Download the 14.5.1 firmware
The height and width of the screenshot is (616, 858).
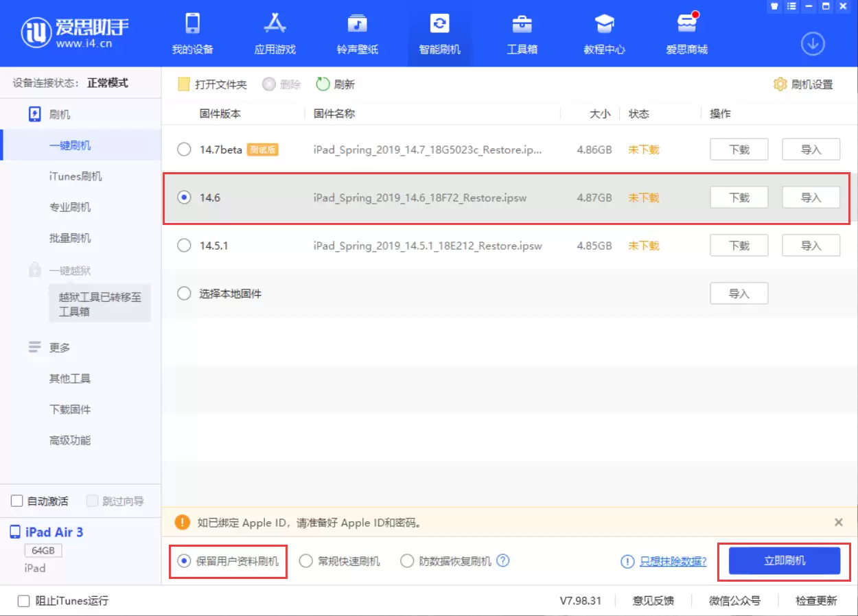point(739,246)
